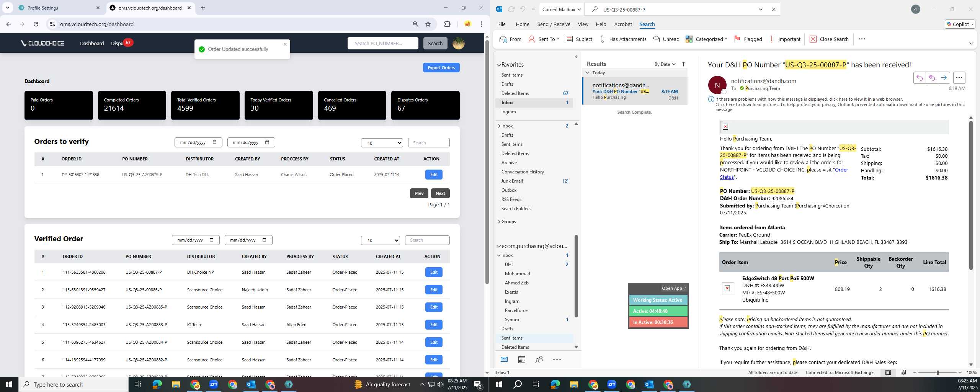Open By Date sort dropdown
The height and width of the screenshot is (392, 980).
coord(665,64)
